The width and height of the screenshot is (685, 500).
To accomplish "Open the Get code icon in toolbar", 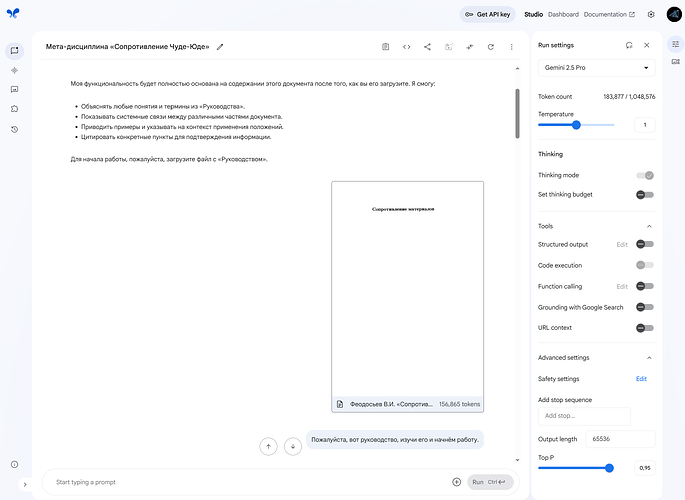I will 407,46.
